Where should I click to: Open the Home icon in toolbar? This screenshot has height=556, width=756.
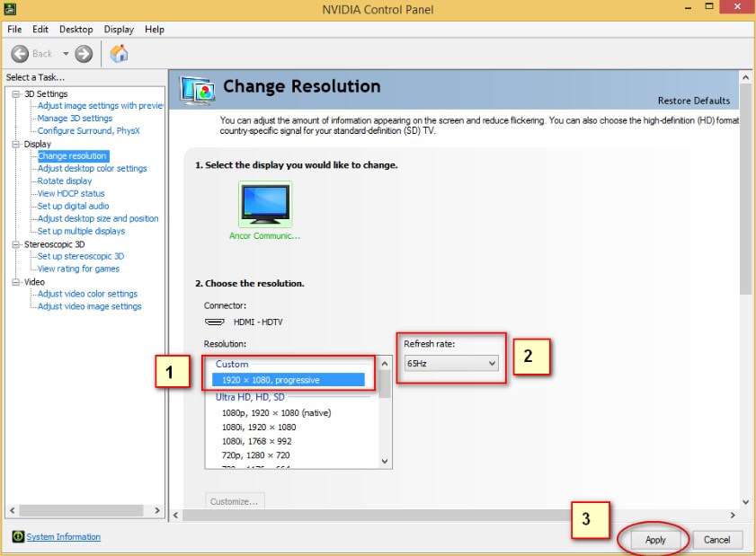coord(119,54)
